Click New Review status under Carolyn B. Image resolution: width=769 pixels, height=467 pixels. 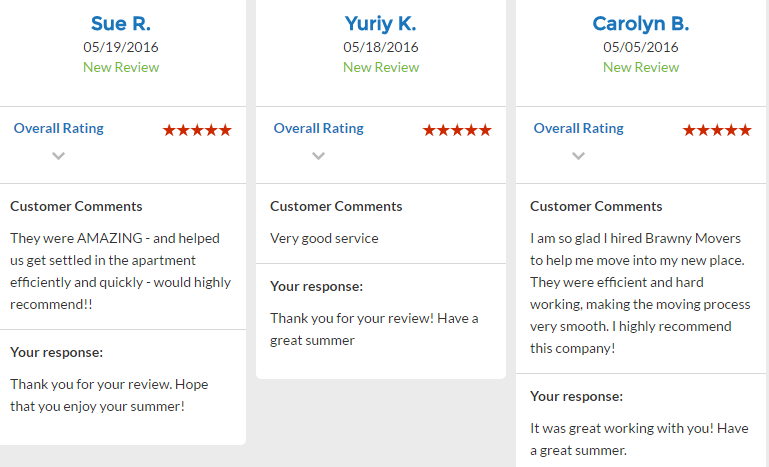point(641,67)
